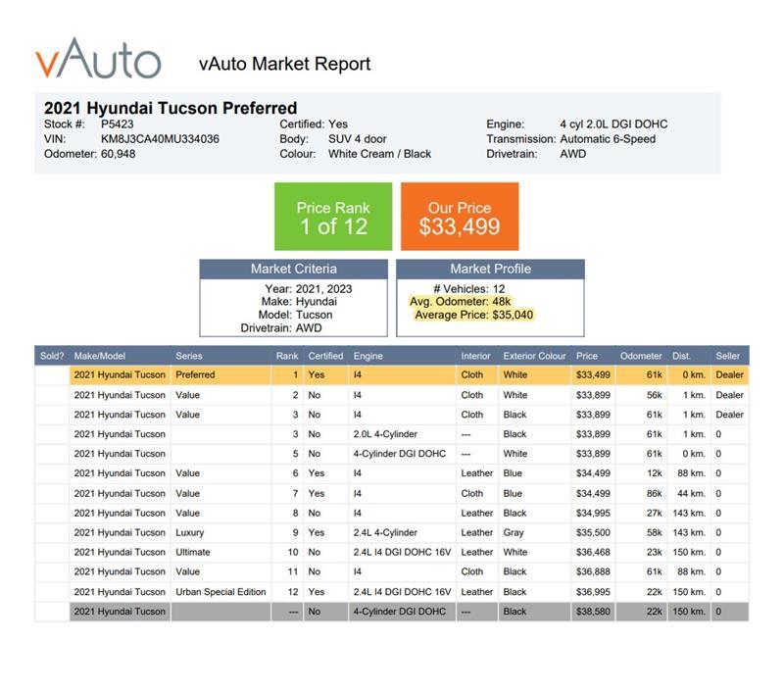Click the $36,995 price cell
The width and height of the screenshot is (784, 691).
click(593, 591)
